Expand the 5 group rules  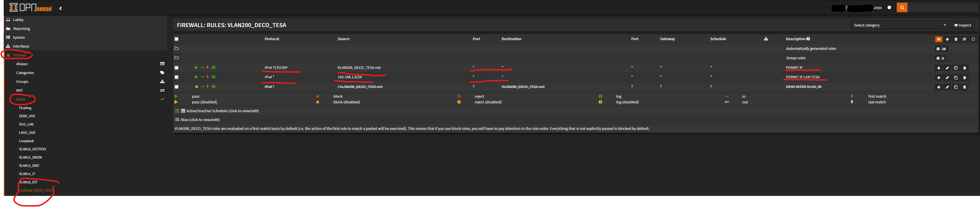[x=940, y=58]
